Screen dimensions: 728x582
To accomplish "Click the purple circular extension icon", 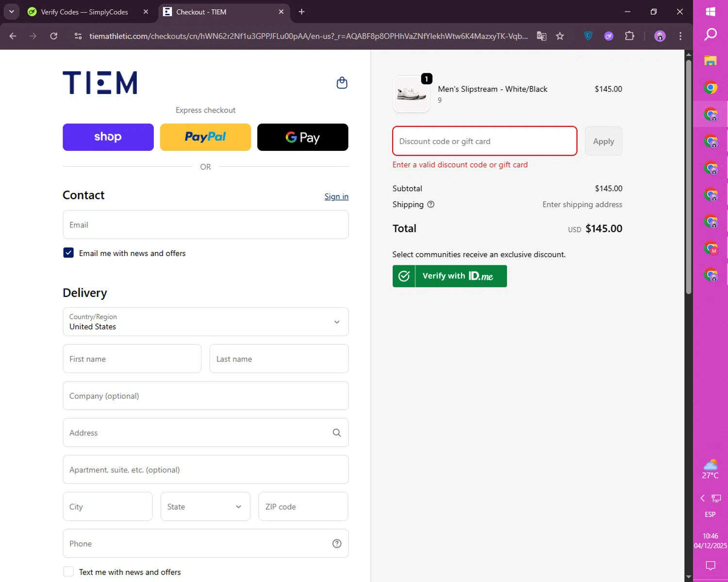I will [x=609, y=36].
